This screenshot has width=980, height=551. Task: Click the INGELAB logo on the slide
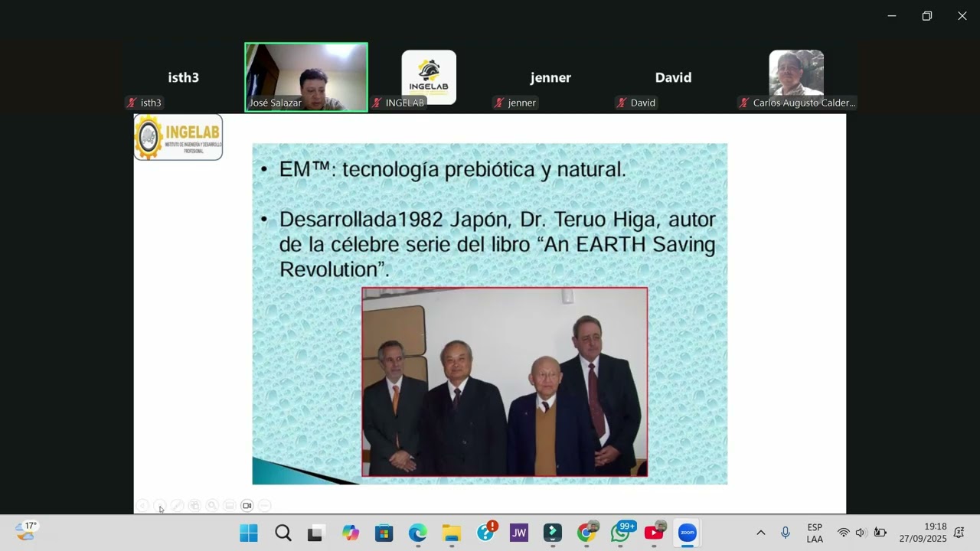coord(178,137)
